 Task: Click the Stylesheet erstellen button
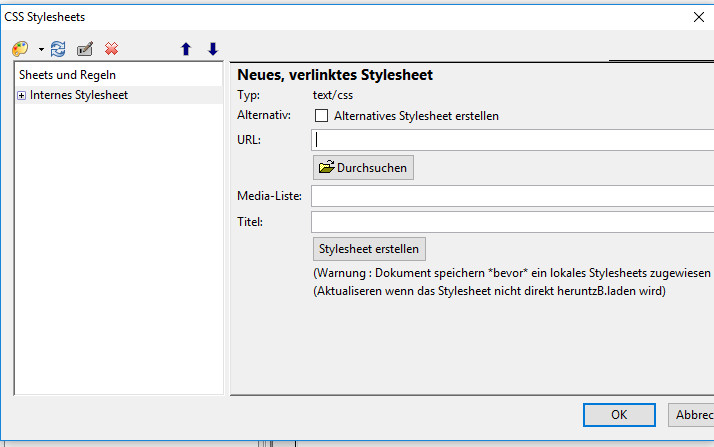(x=369, y=248)
